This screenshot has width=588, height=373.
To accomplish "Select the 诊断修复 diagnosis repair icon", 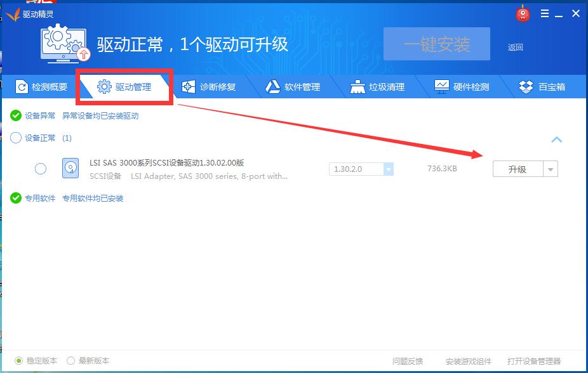I will coord(188,87).
